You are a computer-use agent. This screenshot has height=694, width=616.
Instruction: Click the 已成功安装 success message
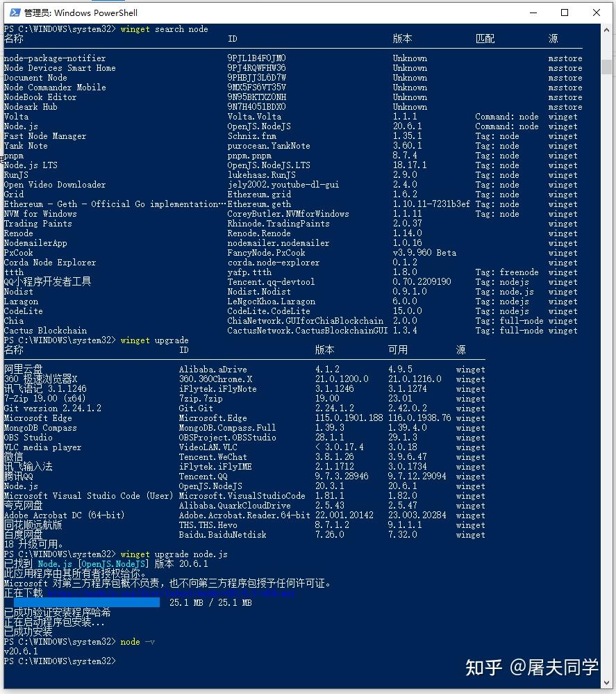[26, 631]
